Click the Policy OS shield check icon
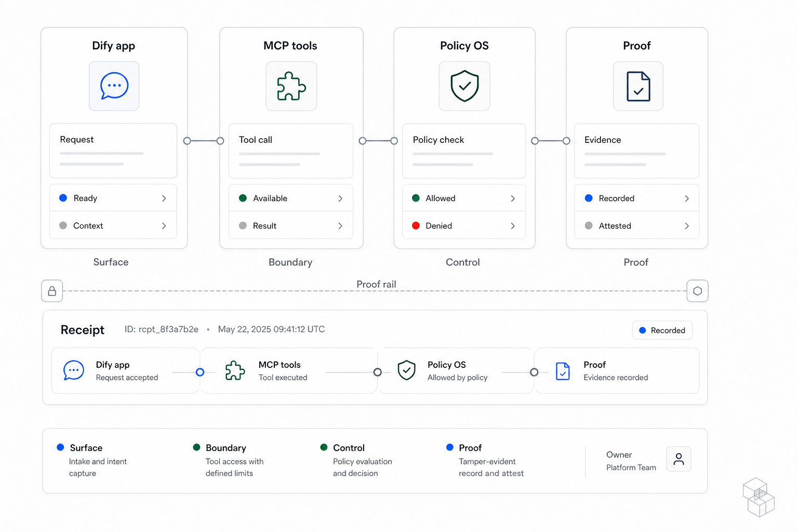The image size is (798, 532). tap(464, 86)
